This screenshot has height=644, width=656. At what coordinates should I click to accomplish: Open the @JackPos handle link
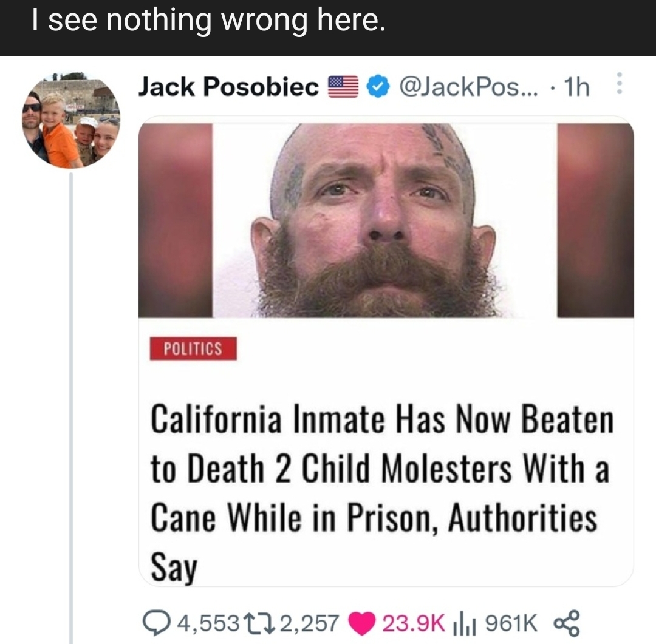click(x=470, y=87)
